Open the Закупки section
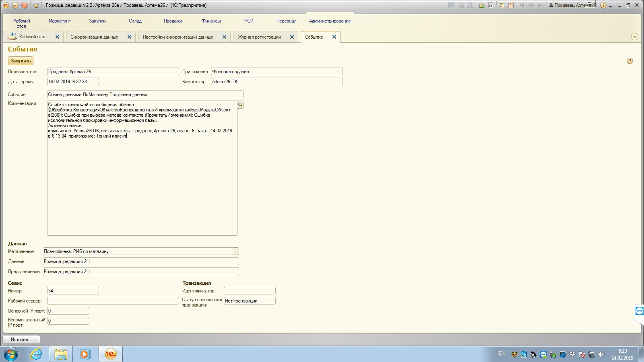The width and height of the screenshot is (644, 362). [x=97, y=21]
